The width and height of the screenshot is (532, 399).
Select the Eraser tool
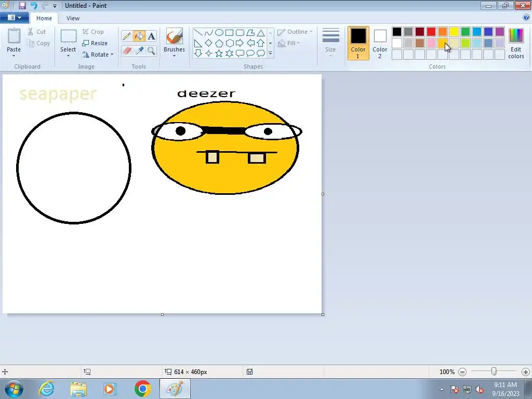(127, 50)
